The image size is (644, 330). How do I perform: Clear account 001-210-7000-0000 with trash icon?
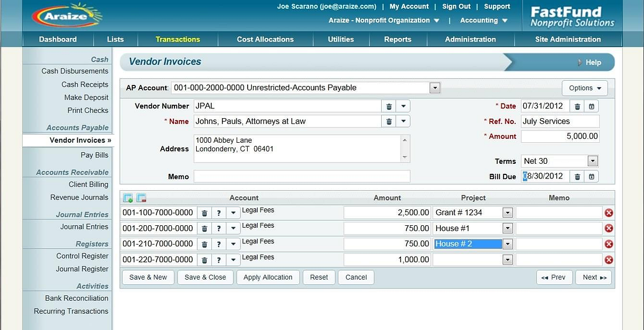(204, 244)
